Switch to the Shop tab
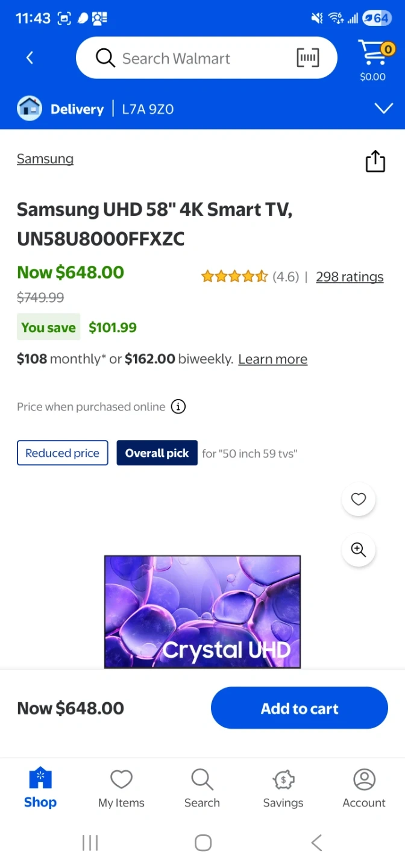 (40, 788)
